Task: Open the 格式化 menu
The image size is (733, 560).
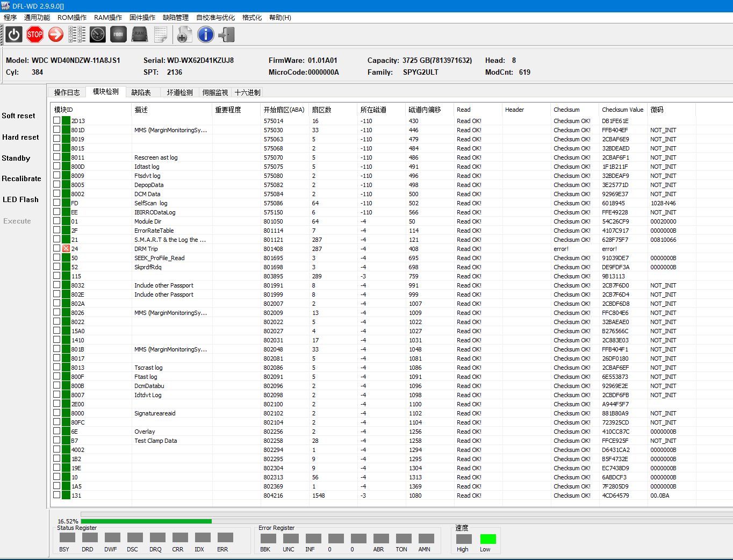Action: 252,18
